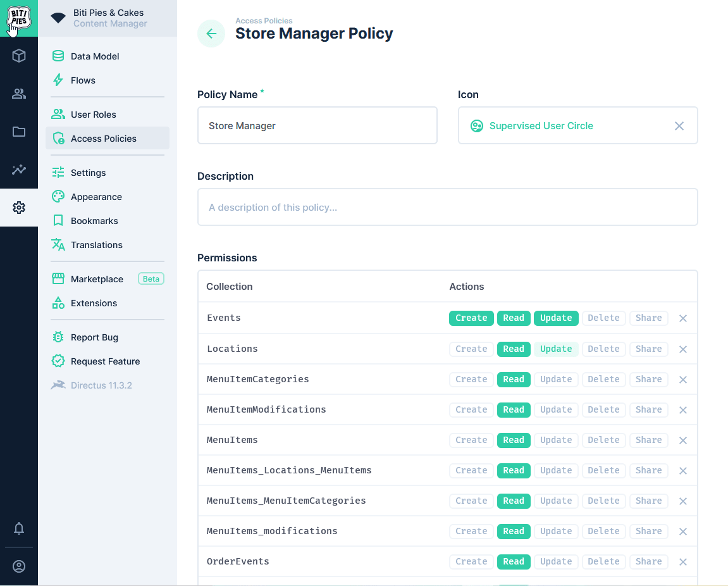
Task: Open the user profile icon
Action: (x=18, y=566)
